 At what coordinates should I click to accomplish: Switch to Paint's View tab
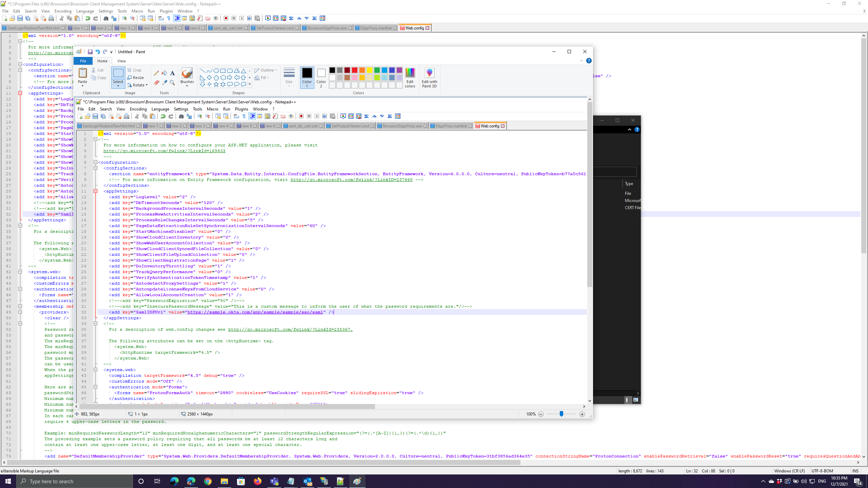click(x=121, y=61)
